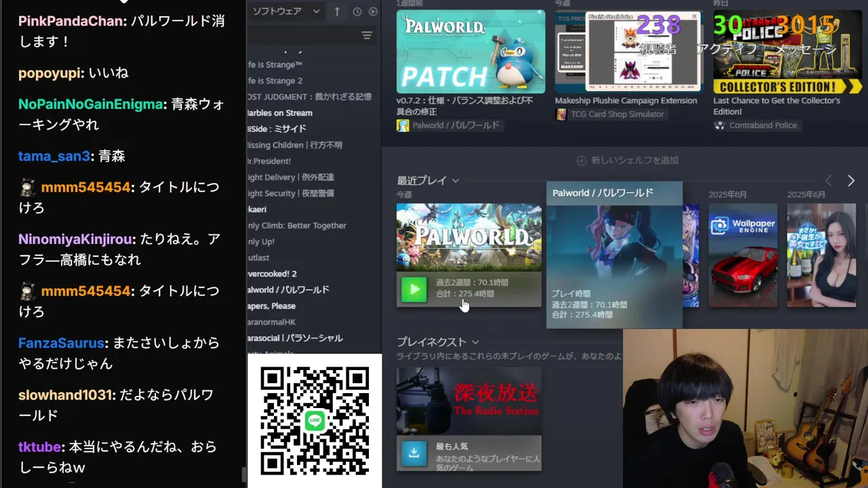Select Overcooked! 2 in the game list
868x488 pixels.
(x=272, y=274)
